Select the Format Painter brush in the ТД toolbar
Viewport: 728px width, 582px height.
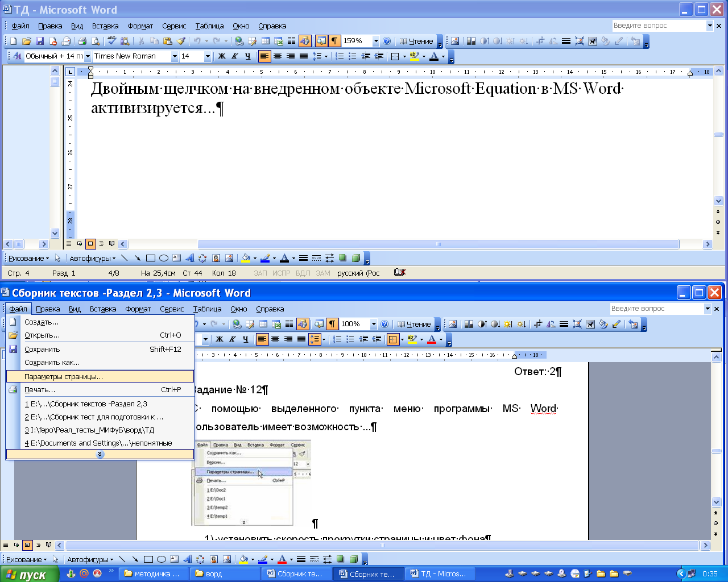coord(181,41)
